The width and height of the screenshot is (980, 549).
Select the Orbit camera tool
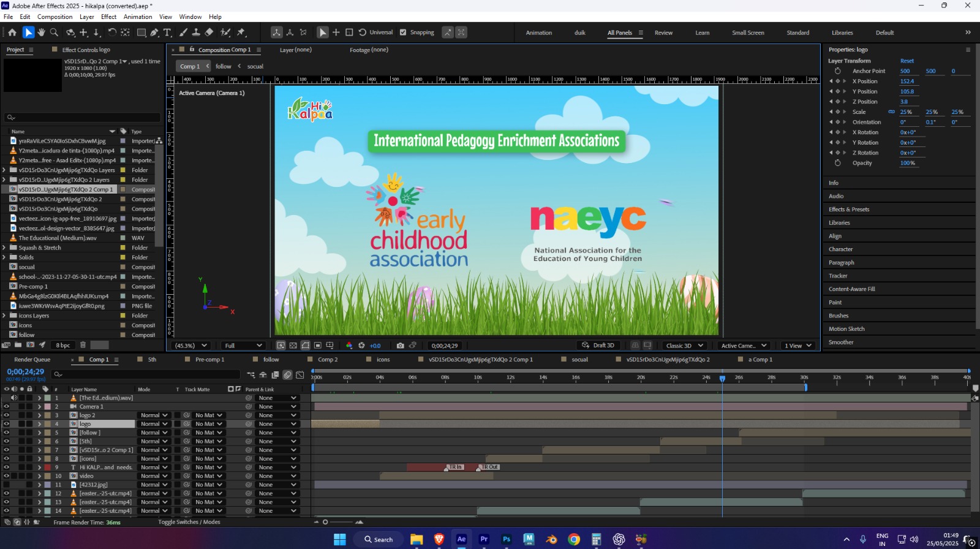[x=70, y=32]
